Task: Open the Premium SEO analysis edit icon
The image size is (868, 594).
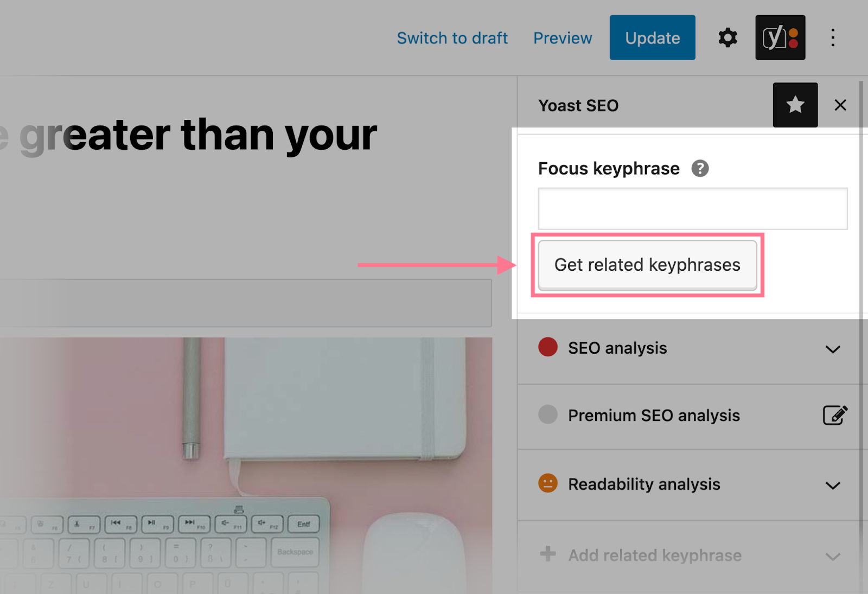Action: 835,415
